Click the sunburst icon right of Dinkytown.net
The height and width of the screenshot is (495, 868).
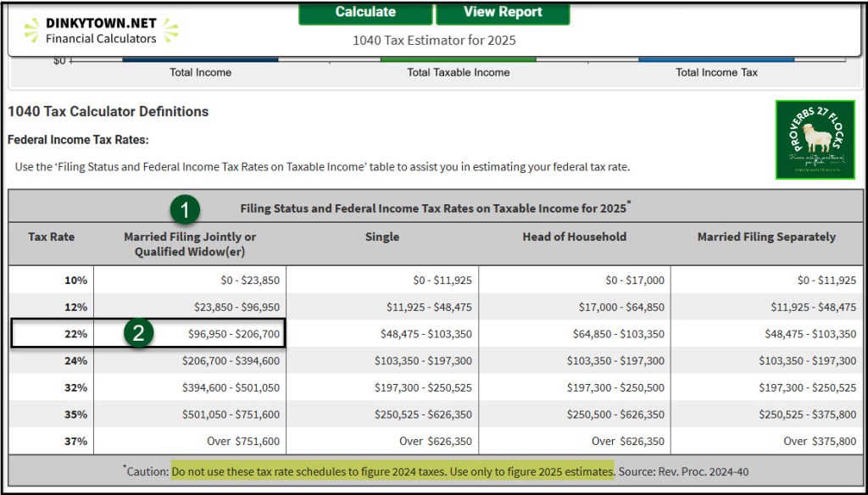[170, 31]
